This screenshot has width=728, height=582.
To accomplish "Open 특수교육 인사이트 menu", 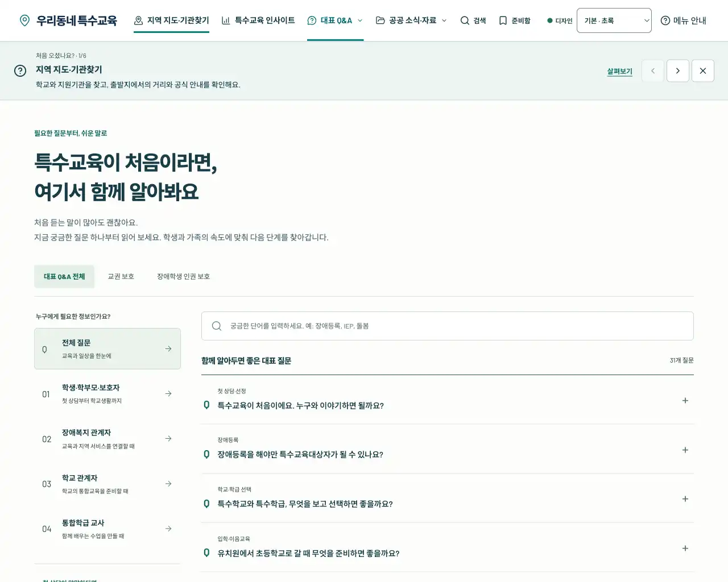I will (258, 20).
